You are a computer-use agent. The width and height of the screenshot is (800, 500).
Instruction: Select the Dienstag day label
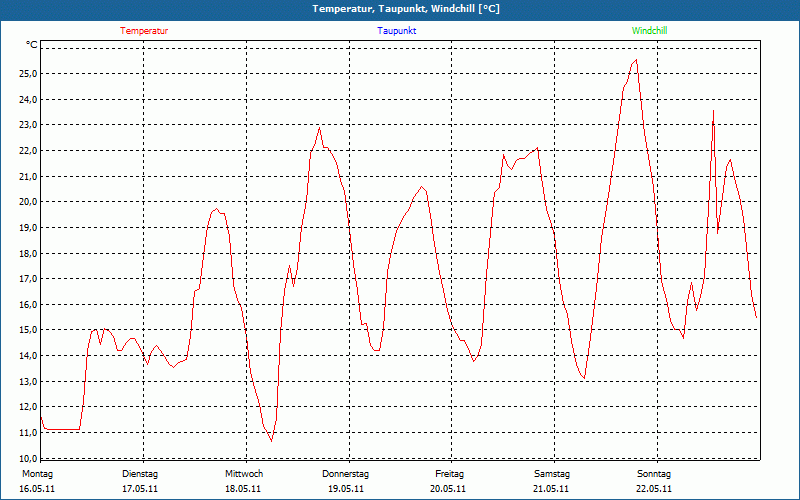click(140, 474)
